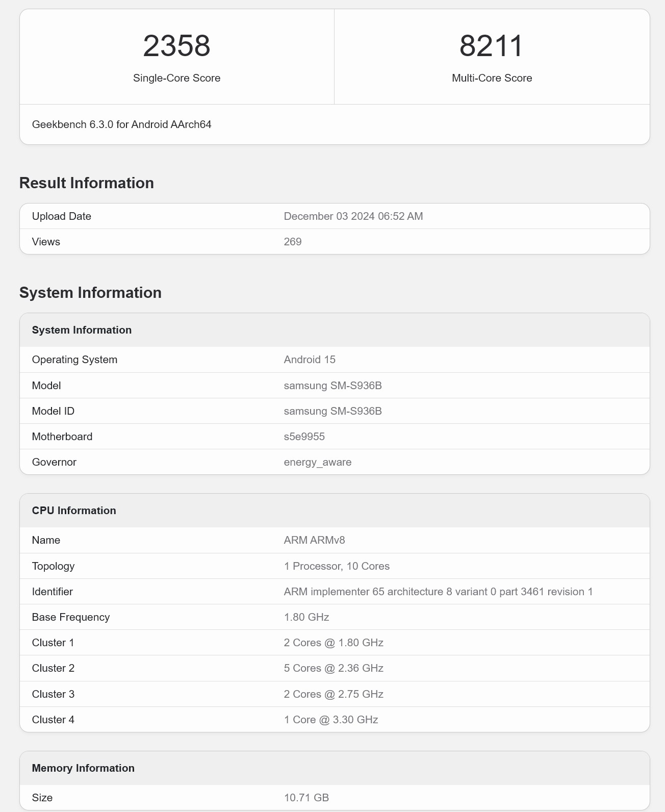Click the CPU Information table header
665x812 pixels.
click(74, 511)
